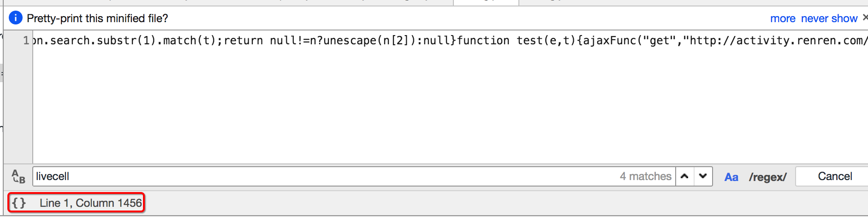Focus the search field containing "livecell"
The image size is (868, 217).
pyautogui.click(x=323, y=176)
